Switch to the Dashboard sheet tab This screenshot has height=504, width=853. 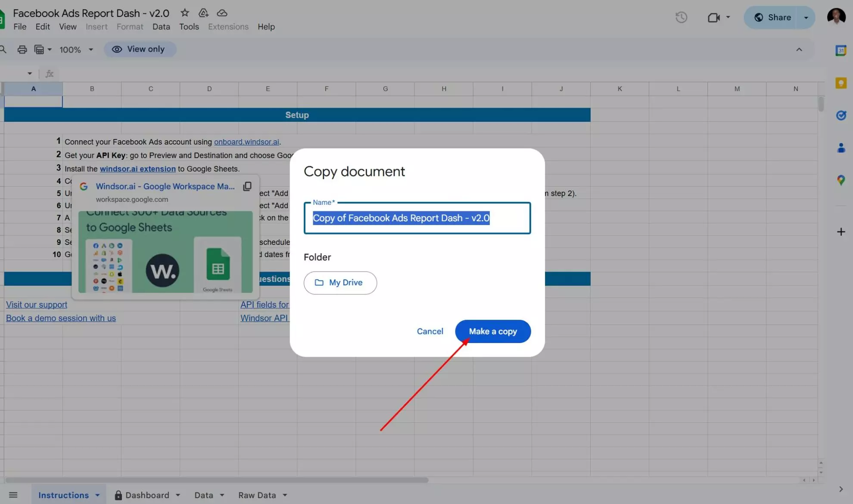pyautogui.click(x=147, y=495)
